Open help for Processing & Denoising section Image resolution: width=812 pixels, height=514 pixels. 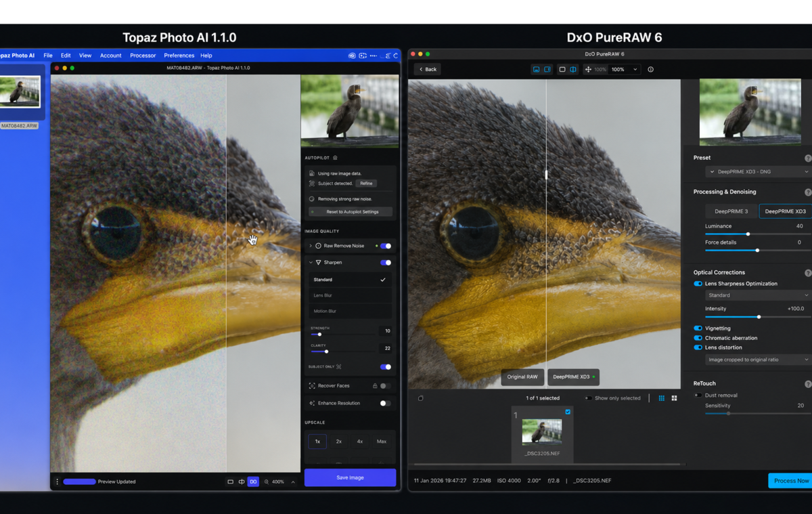click(x=808, y=192)
